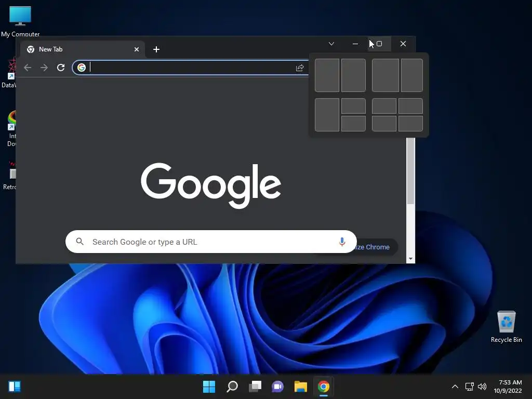532x399 pixels.
Task: Close the Chrome window
Action: (403, 44)
